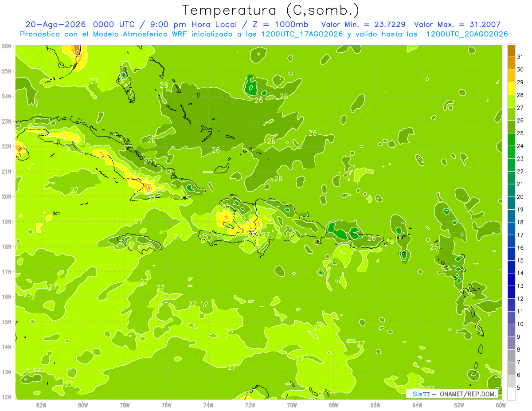Screen dimensions: 532x411
Task: Click the "Temperatura (C,somb.)" title
Action: pyautogui.click(x=270, y=10)
